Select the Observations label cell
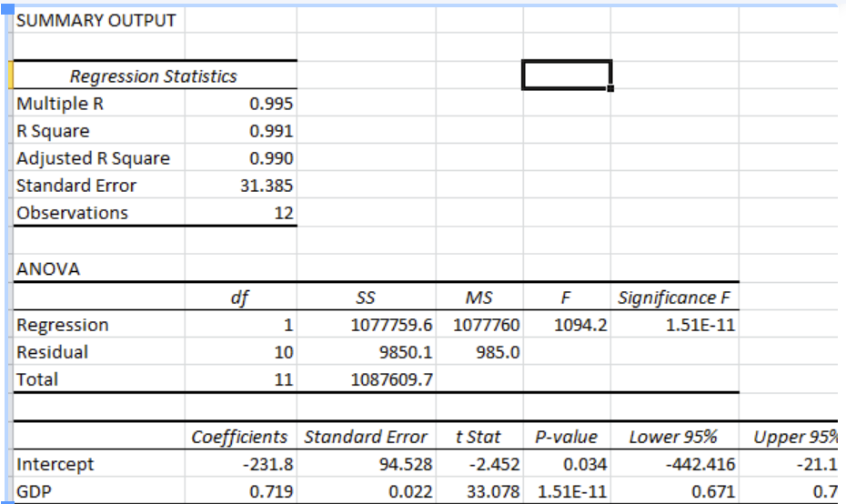This screenshot has height=504, width=846. 99,213
